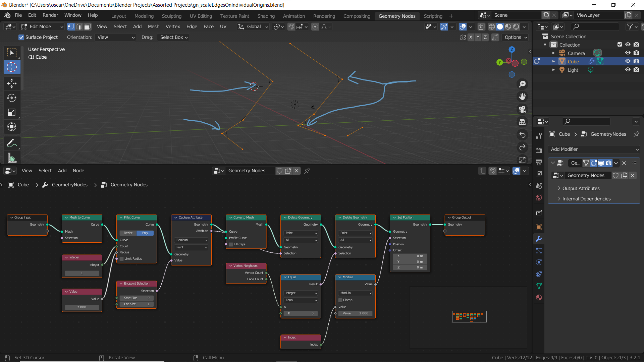Switch to the Scripting workspace tab
Viewport: 644px width, 362px height.
click(x=433, y=16)
